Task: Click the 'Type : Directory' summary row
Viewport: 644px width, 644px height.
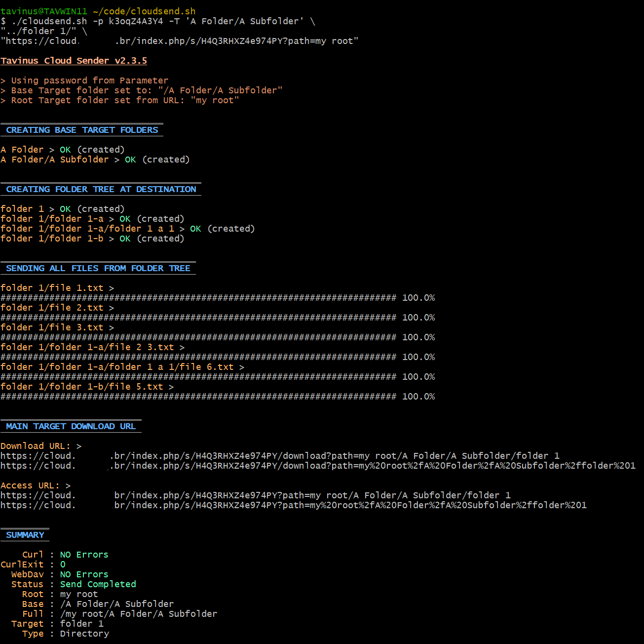Action: click(66, 634)
